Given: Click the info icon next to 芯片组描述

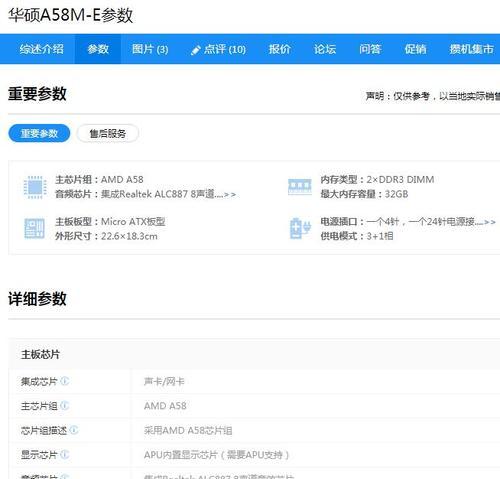Looking at the screenshot, I should point(74,430).
